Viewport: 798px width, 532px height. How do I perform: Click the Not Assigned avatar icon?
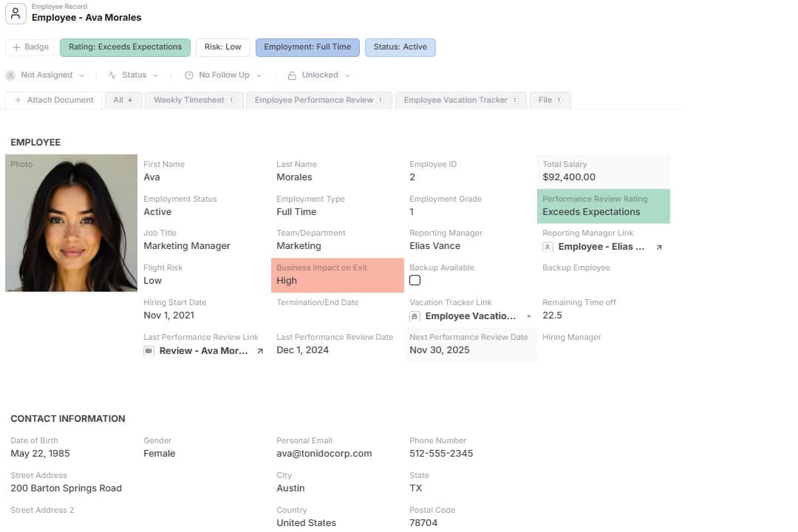10,75
